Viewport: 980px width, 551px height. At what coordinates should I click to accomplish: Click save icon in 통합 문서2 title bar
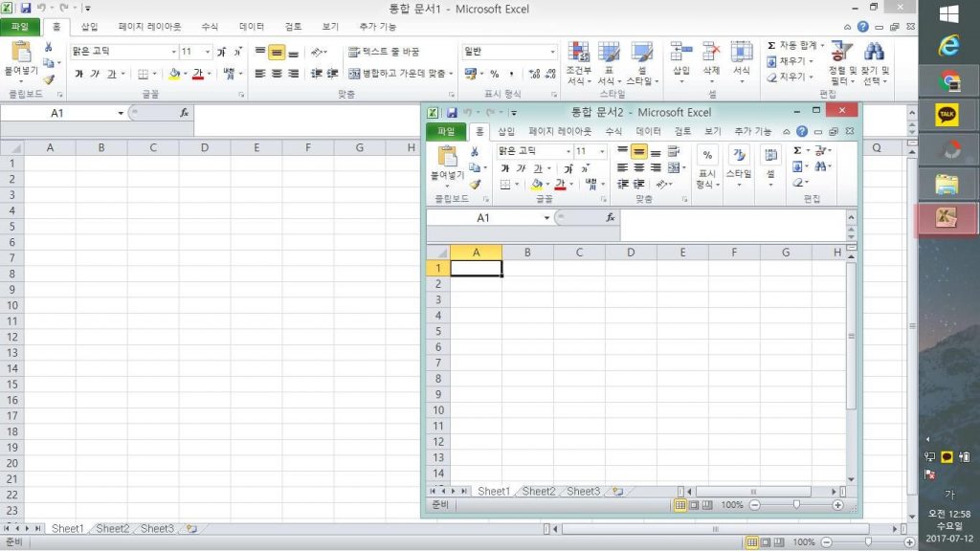pos(452,113)
